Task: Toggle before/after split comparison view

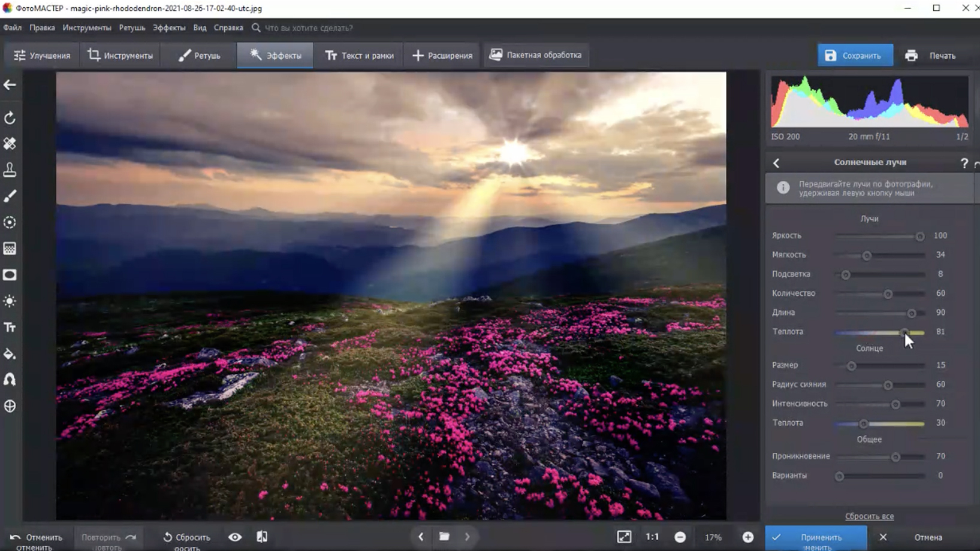Action: click(262, 537)
